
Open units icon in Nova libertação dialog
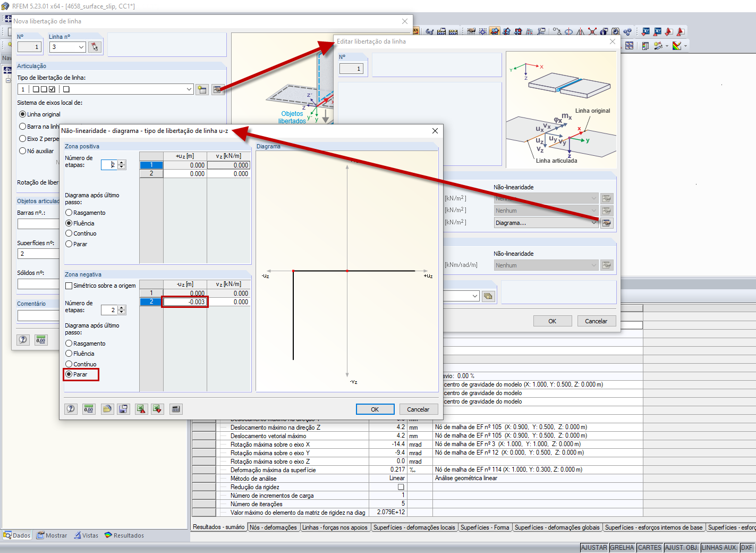click(41, 340)
